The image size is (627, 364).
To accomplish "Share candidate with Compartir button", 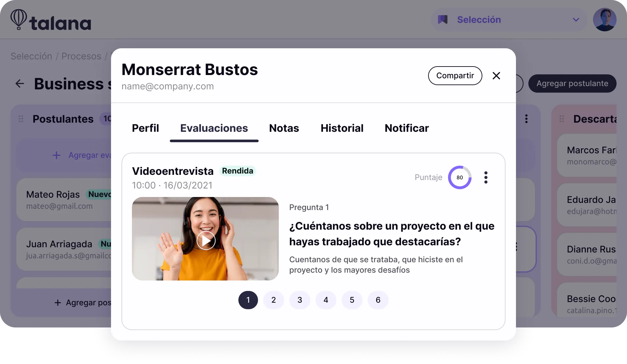I will 455,76.
